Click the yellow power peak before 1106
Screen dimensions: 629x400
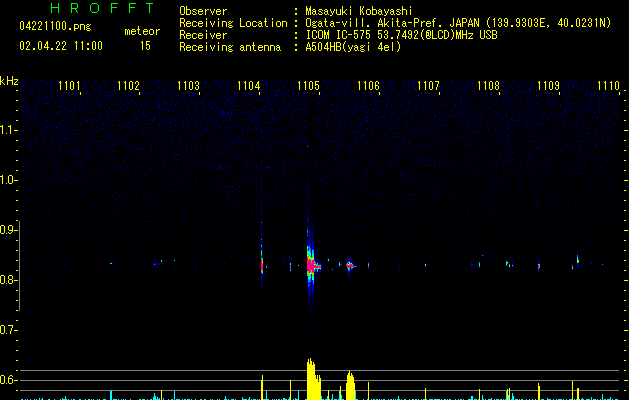click(350, 386)
